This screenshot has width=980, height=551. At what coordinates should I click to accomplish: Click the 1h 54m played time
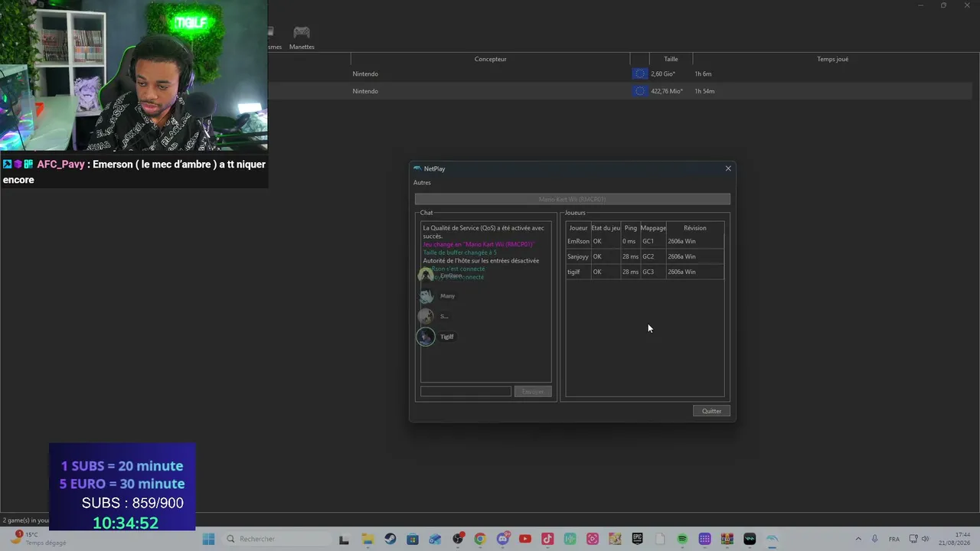pos(704,91)
